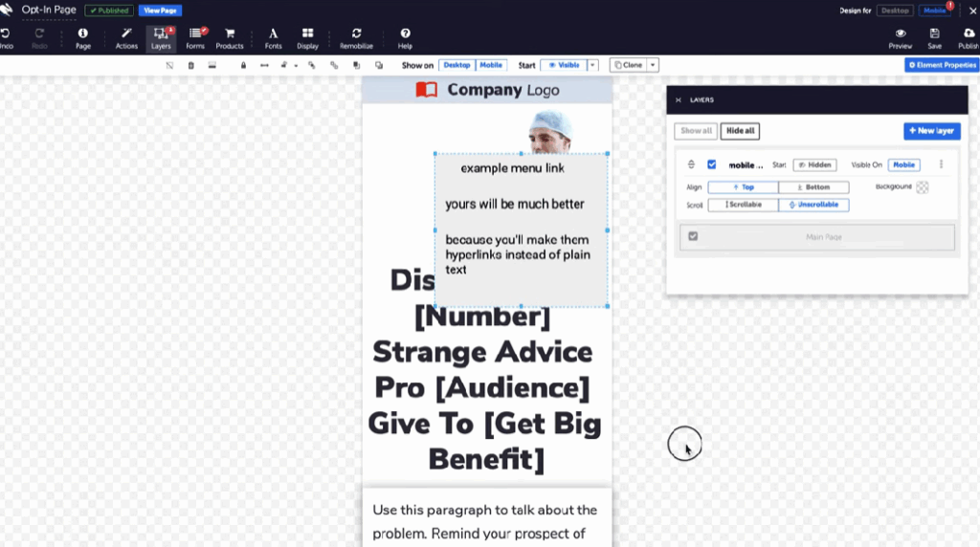Click the Hide all button
This screenshot has height=547, width=980.
740,131
